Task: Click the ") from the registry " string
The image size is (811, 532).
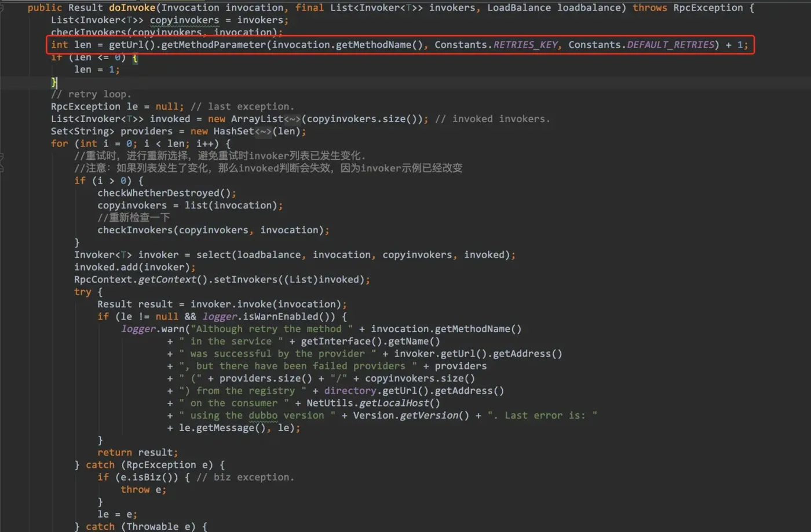Action: (x=243, y=391)
